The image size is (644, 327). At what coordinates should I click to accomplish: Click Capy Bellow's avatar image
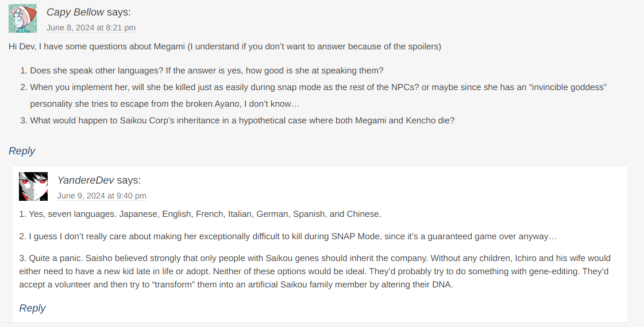[x=22, y=18]
